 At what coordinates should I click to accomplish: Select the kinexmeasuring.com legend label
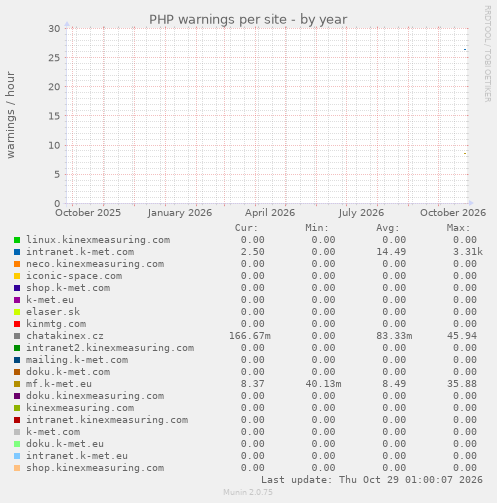click(x=80, y=408)
